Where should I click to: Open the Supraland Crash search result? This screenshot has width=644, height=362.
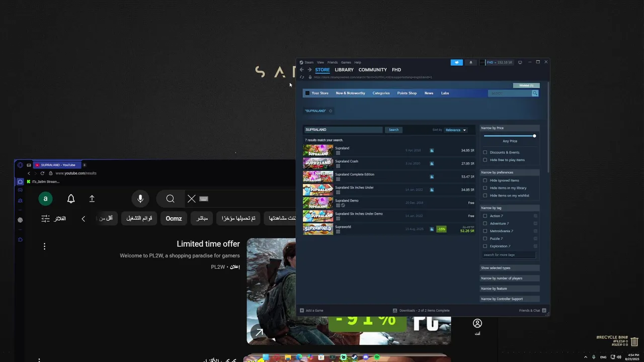pos(388,163)
